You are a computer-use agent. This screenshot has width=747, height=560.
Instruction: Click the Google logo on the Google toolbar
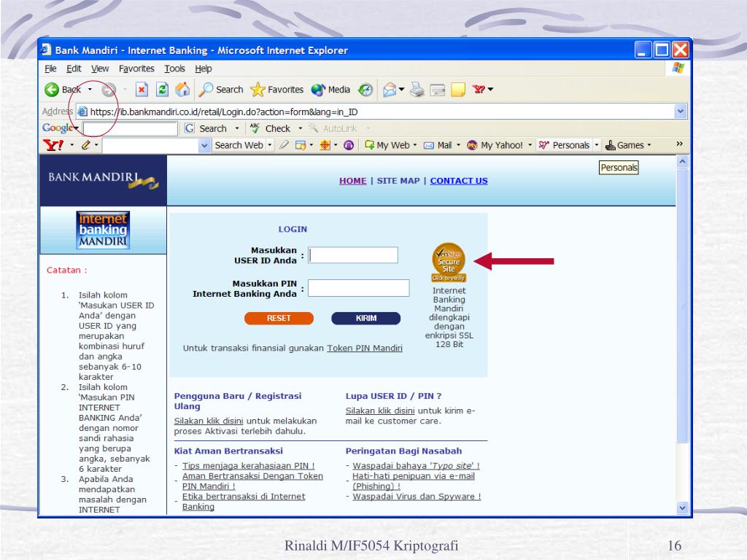pyautogui.click(x=57, y=128)
